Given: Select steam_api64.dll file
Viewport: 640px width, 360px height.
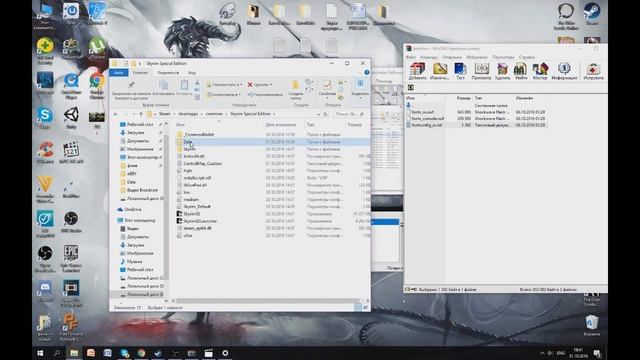Looking at the screenshot, I should tap(197, 228).
